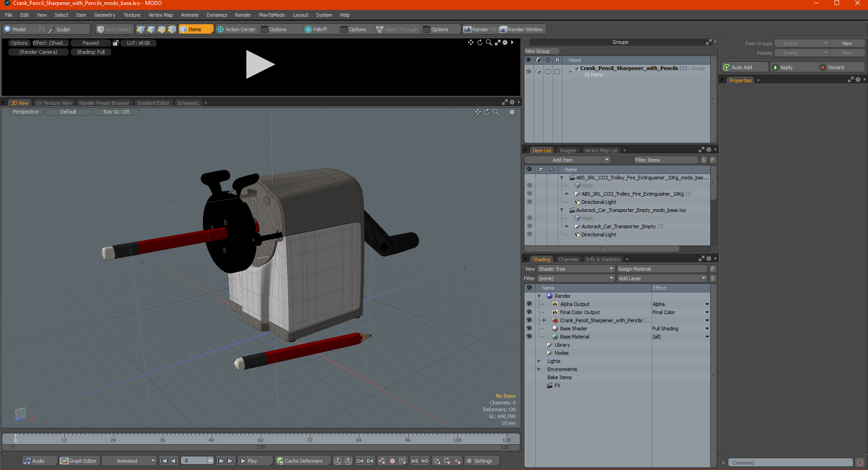868x470 pixels.
Task: Expand Environments in shader tree
Action: [x=539, y=369]
